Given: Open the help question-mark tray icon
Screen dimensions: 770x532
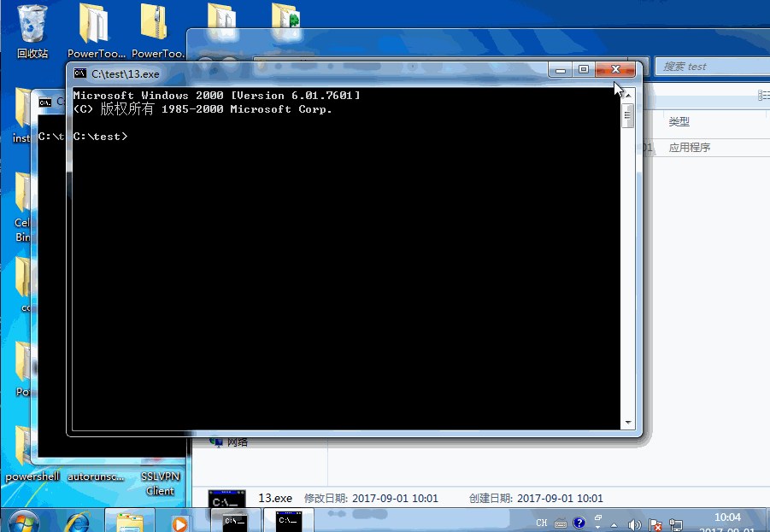Looking at the screenshot, I should (579, 523).
